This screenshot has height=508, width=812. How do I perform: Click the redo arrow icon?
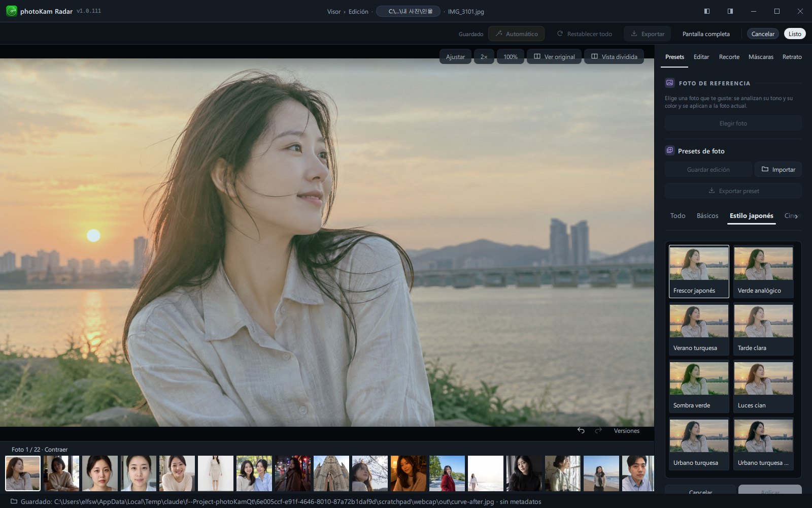pyautogui.click(x=598, y=431)
